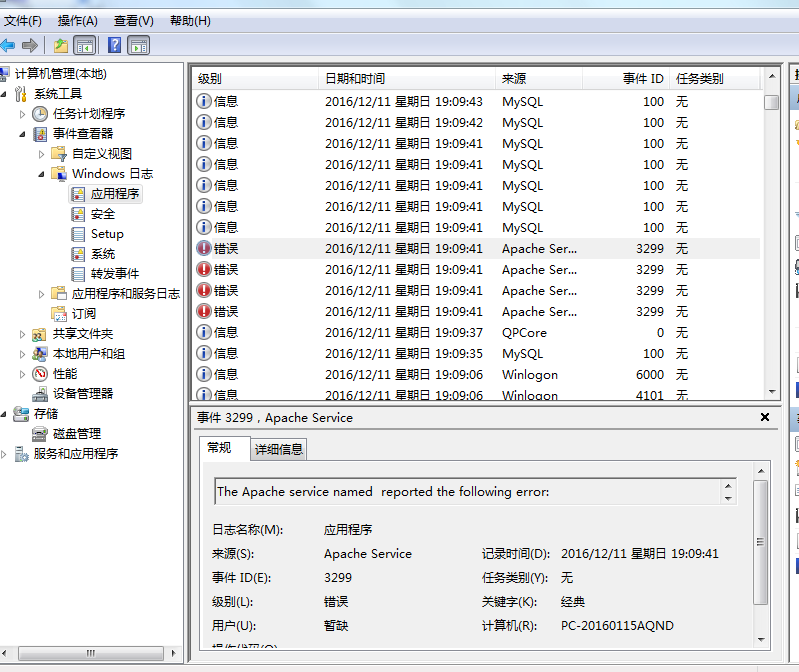
Task: Select the MySQL event at 19:09:35
Action: pyautogui.click(x=476, y=354)
